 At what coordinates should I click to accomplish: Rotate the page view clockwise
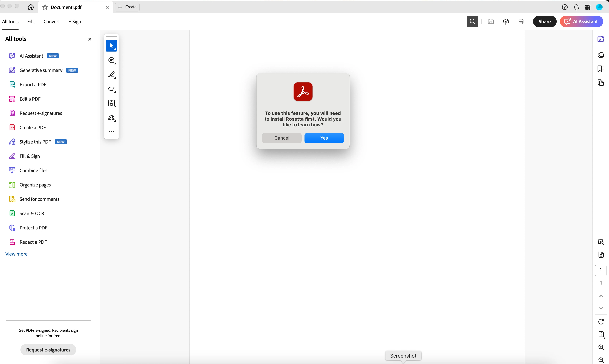click(601, 322)
